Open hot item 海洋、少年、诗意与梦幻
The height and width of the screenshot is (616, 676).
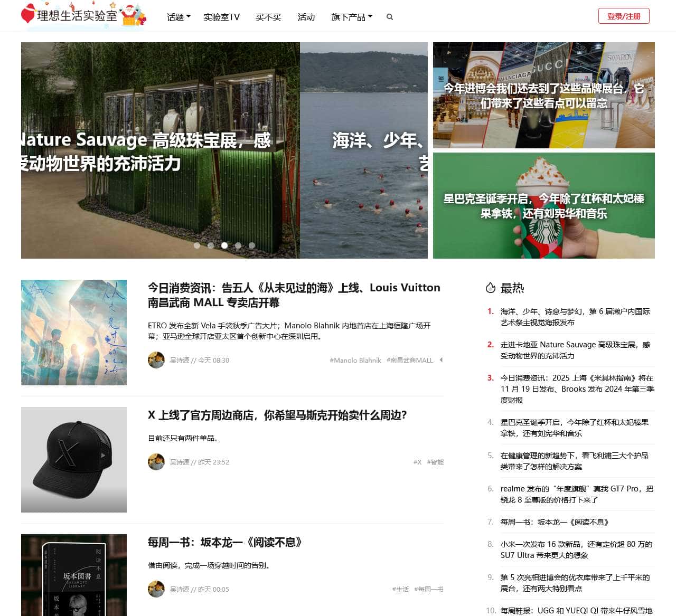576,317
